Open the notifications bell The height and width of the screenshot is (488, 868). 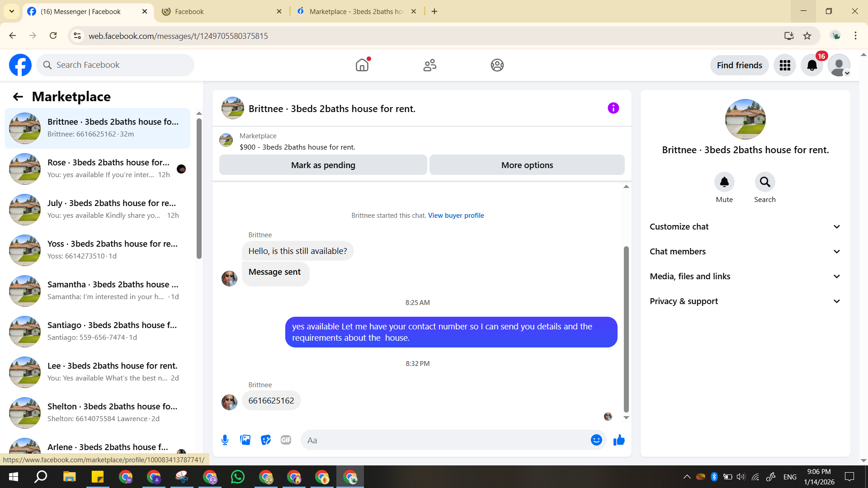tap(812, 66)
